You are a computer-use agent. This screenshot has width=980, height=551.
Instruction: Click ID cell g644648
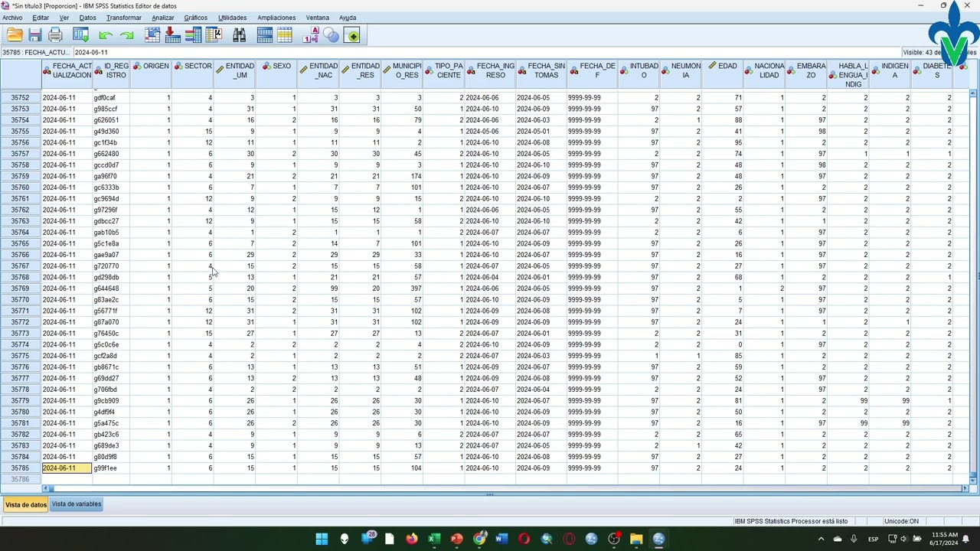111,289
